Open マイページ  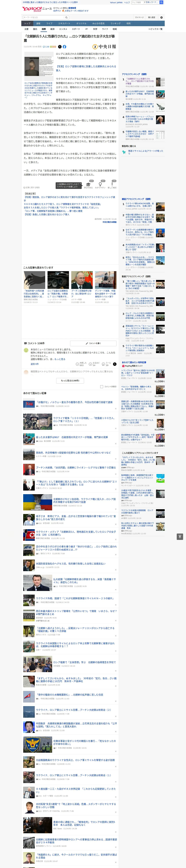tap(139, 18)
